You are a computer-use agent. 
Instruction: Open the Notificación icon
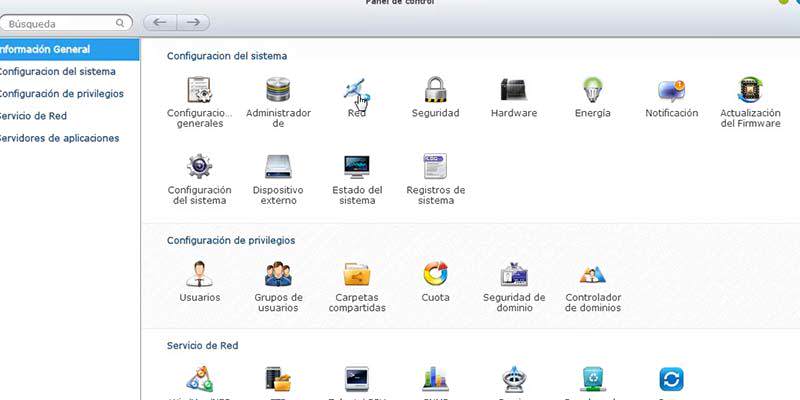click(x=671, y=91)
